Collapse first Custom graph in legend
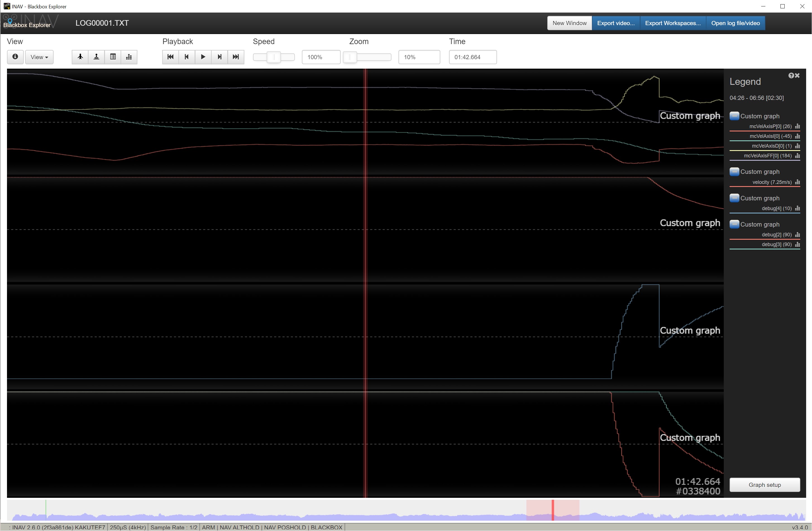Image resolution: width=812 pixels, height=531 pixels. click(734, 116)
